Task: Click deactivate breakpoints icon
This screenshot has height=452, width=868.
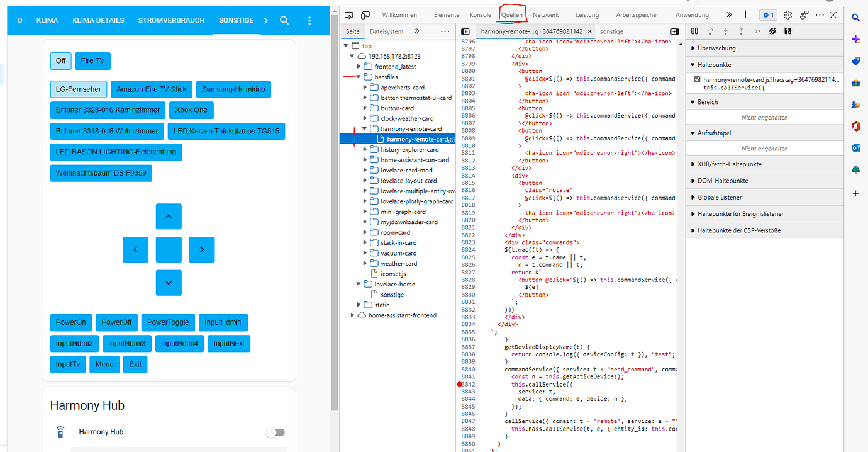Action: coord(772,31)
